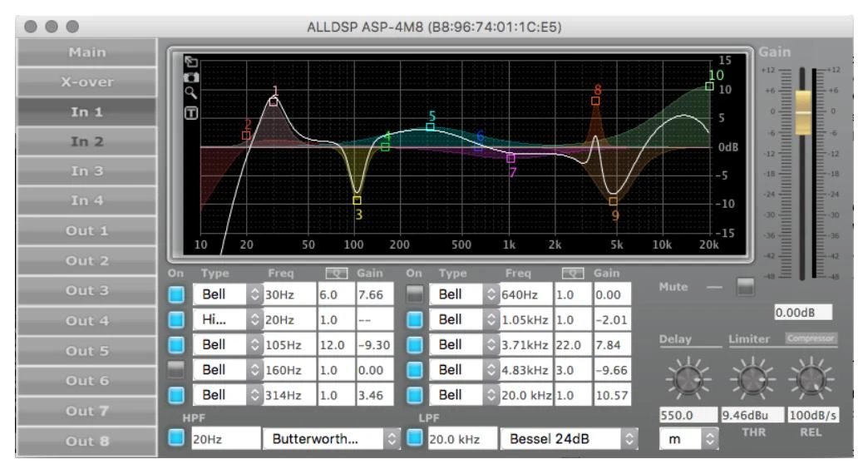
Task: Click the HPF 20Hz frequency field
Action: (226, 439)
